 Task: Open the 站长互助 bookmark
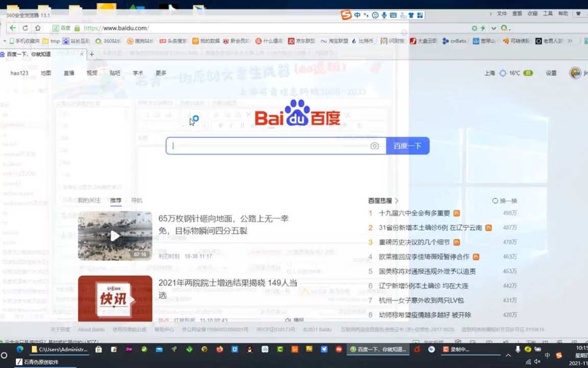tap(77, 41)
